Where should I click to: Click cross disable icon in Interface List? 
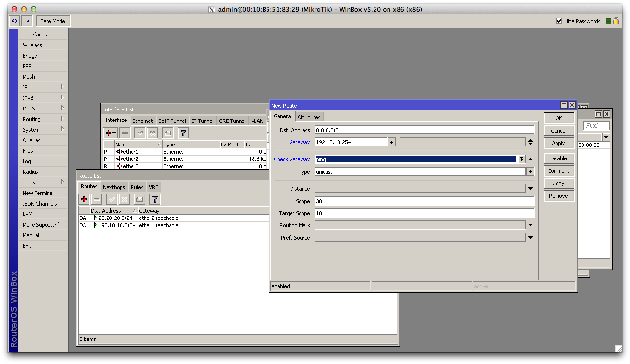pyautogui.click(x=152, y=133)
